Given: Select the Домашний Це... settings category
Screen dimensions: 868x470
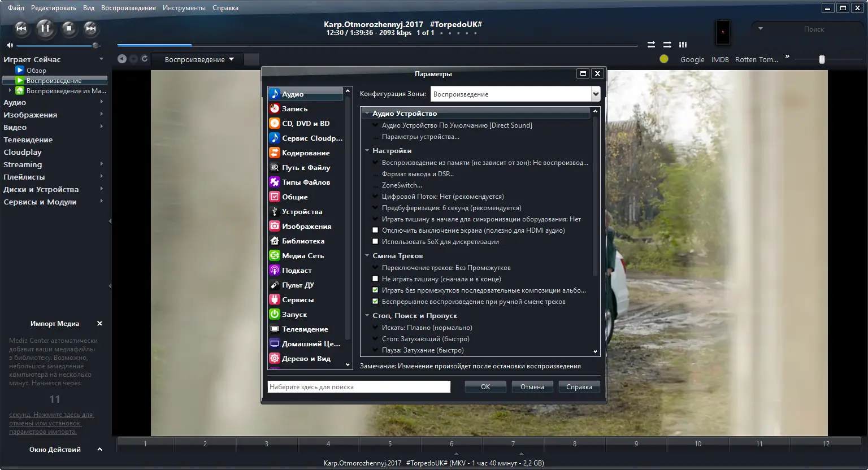Looking at the screenshot, I should [x=305, y=344].
